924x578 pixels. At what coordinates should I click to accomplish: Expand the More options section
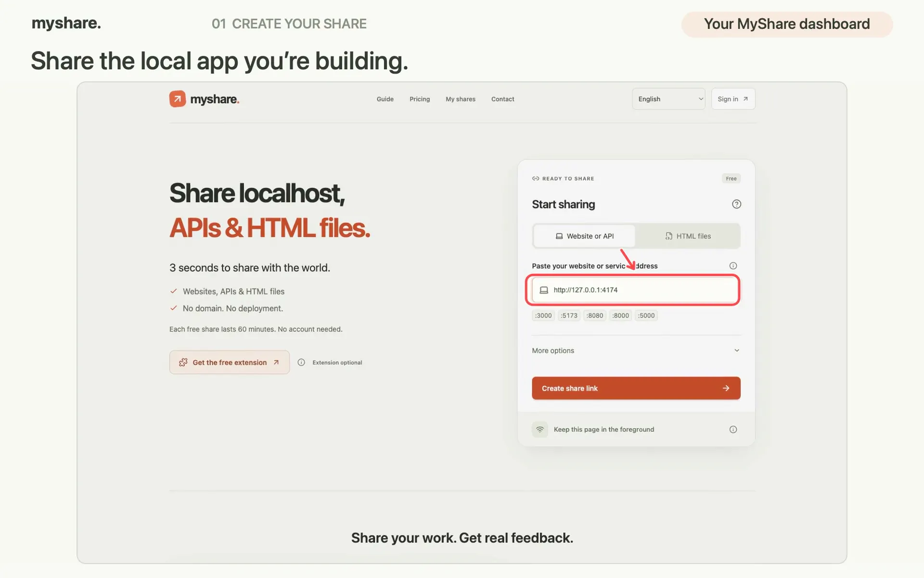coord(636,351)
